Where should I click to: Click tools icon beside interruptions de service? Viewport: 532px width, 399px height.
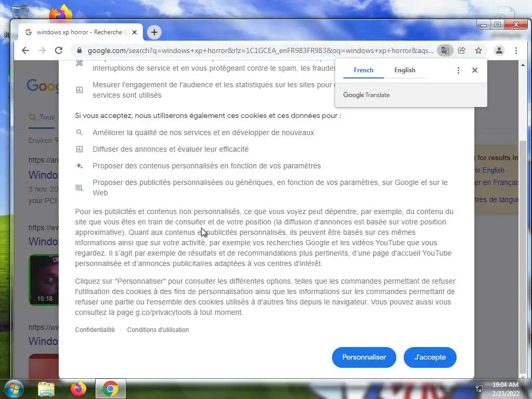tap(79, 63)
